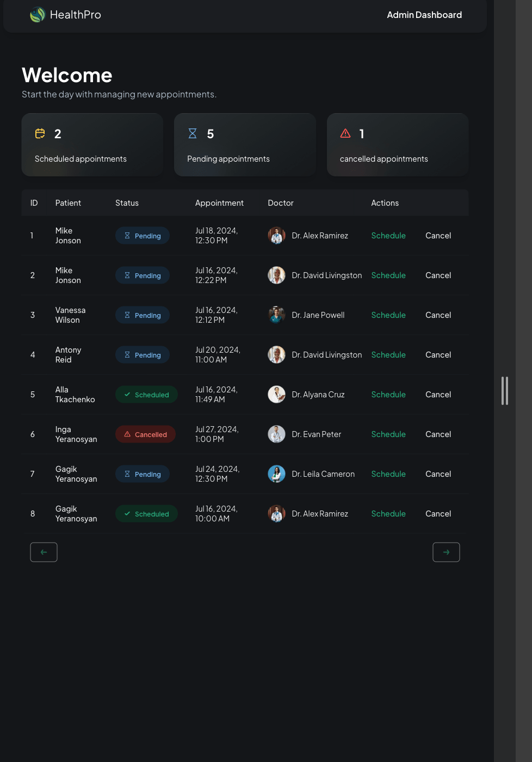This screenshot has width=532, height=762.
Task: Click the hourglass icon in Mike Jonson's first Pending badge
Action: pyautogui.click(x=127, y=235)
